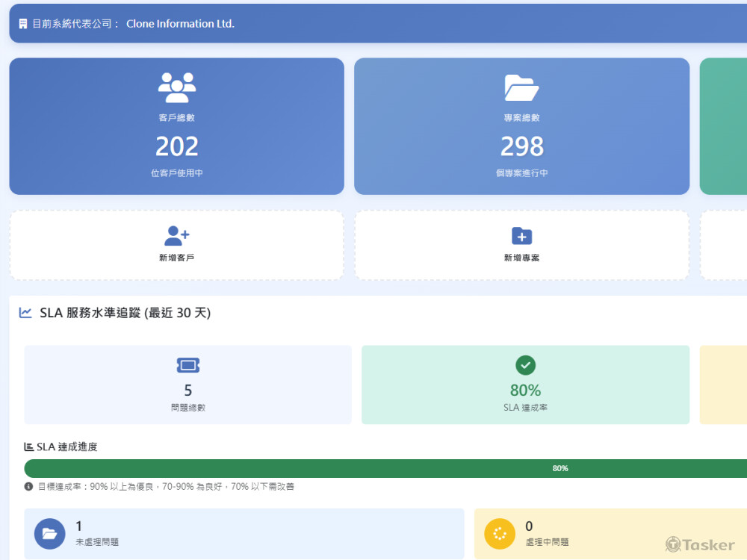The image size is (747, 560).
Task: Click the chart icon beside SLA 服務水準追蹤
Action: click(25, 313)
